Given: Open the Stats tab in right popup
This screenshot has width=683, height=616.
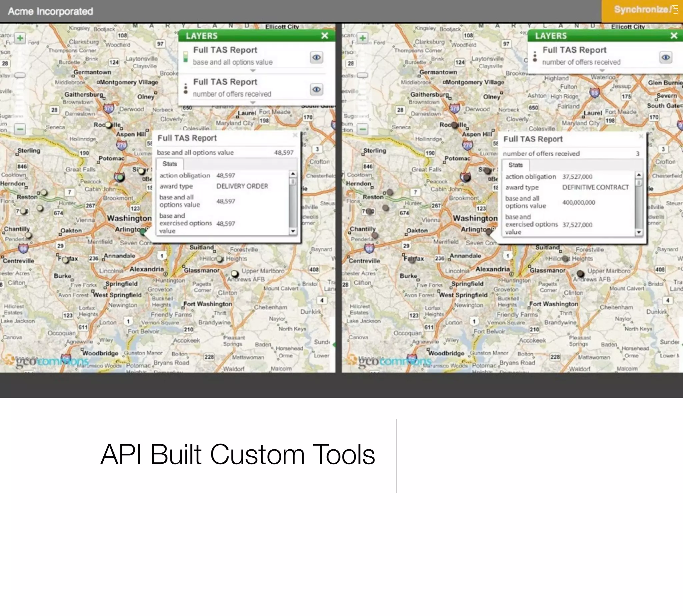Looking at the screenshot, I should pos(516,165).
